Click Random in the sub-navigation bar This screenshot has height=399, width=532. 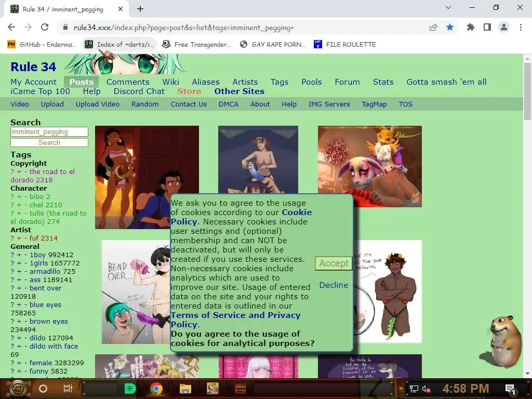(145, 104)
